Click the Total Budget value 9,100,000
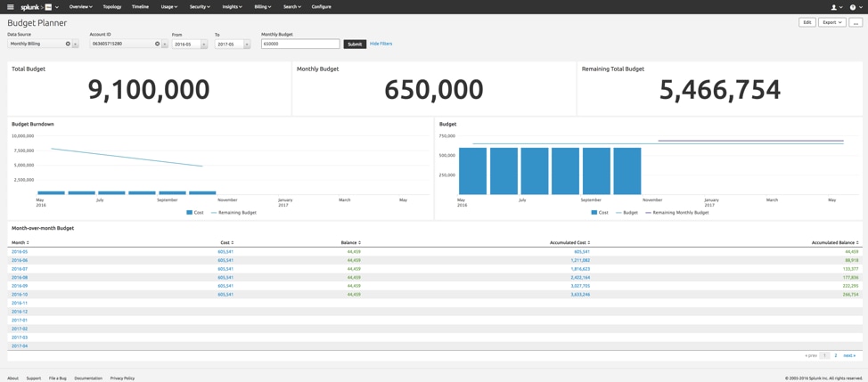 click(x=149, y=90)
